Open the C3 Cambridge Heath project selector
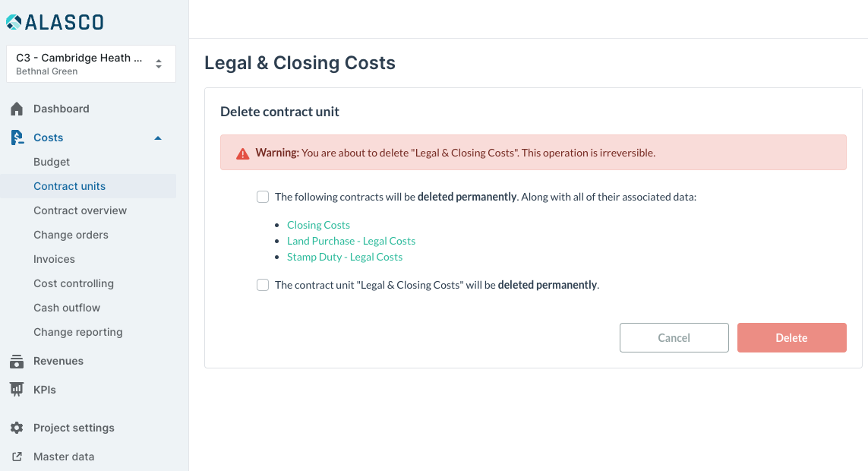 (91, 65)
